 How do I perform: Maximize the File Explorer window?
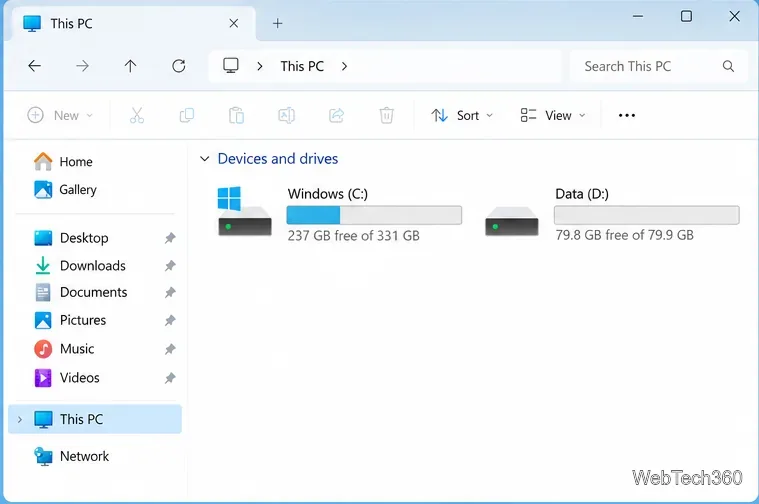click(686, 16)
